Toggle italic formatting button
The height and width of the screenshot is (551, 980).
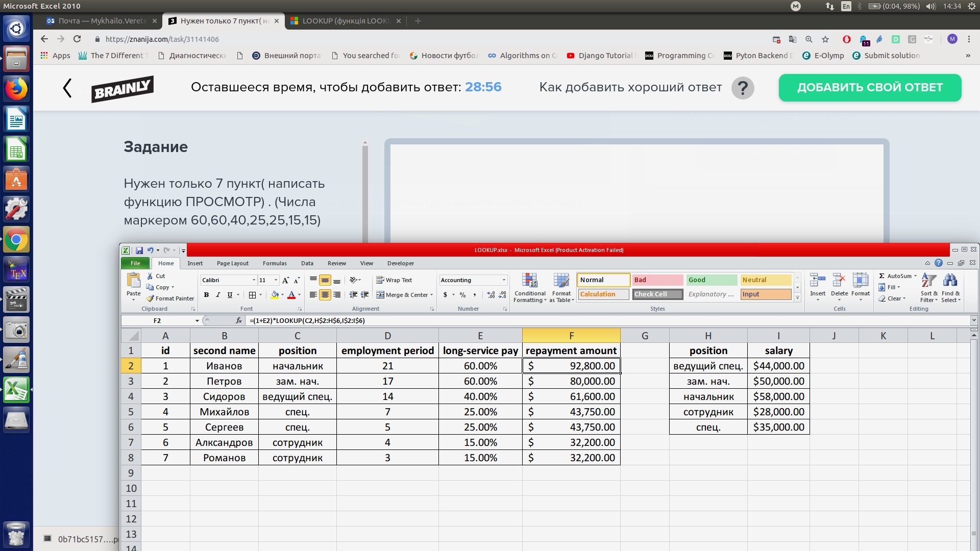tap(218, 295)
